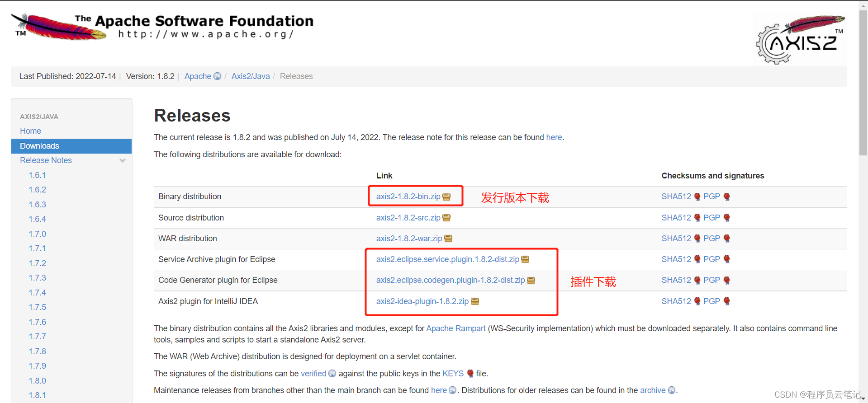
Task: Open release notes for version 1.6.4
Action: tap(38, 219)
